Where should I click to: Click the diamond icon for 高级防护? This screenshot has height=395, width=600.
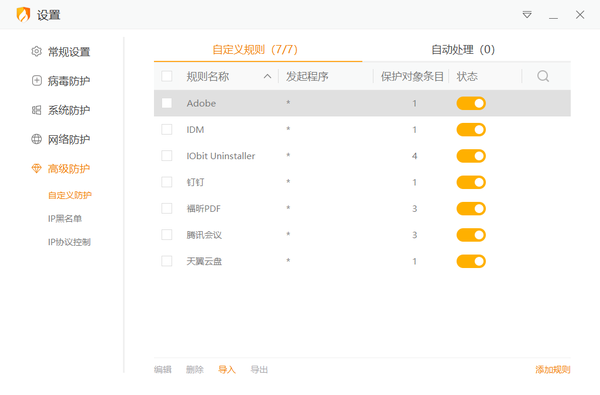[36, 168]
